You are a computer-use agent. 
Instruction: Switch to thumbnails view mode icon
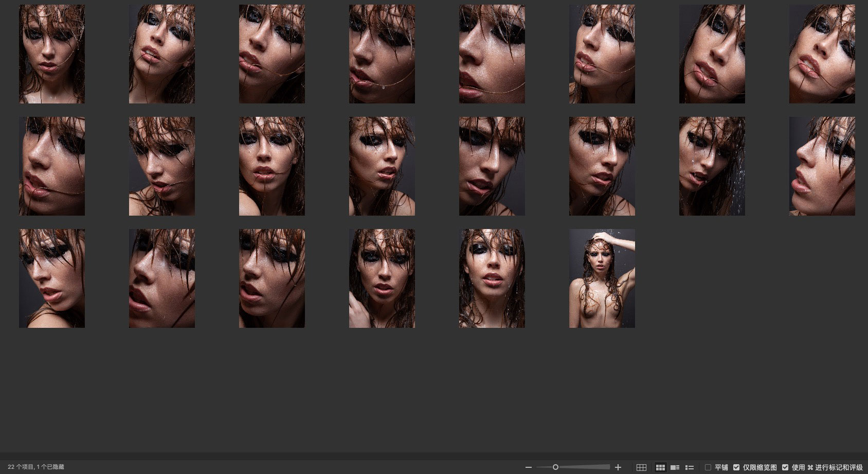[660, 467]
